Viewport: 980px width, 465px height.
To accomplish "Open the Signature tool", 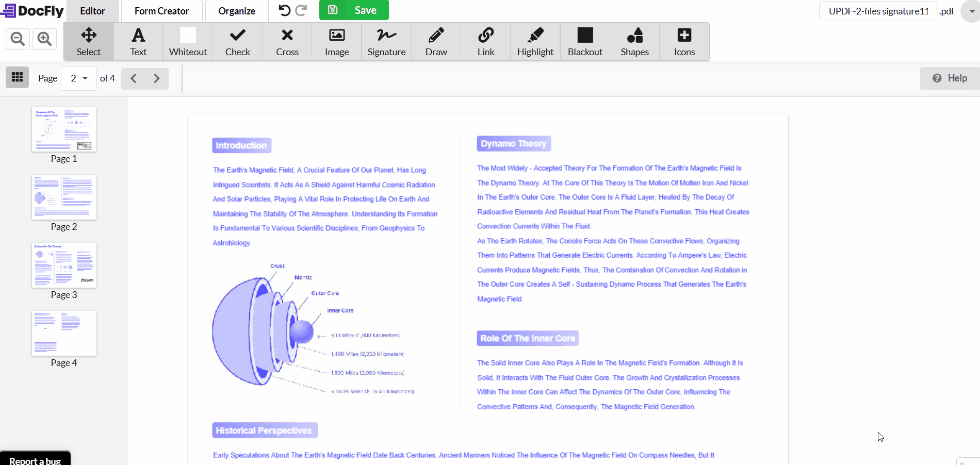I will [x=386, y=42].
